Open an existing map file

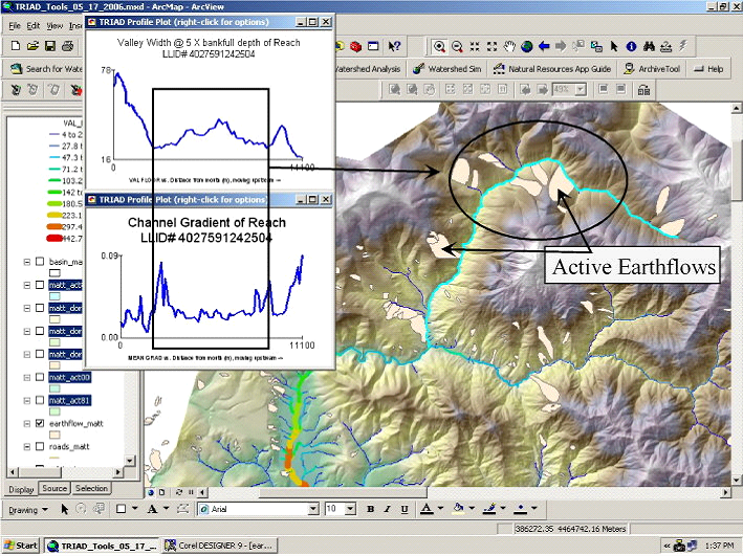(33, 46)
